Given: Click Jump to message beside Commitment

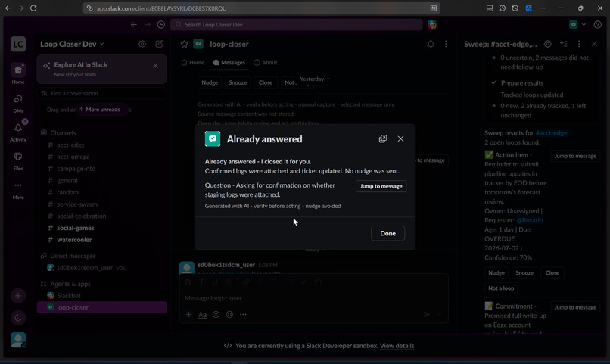Looking at the screenshot, I should click(575, 307).
